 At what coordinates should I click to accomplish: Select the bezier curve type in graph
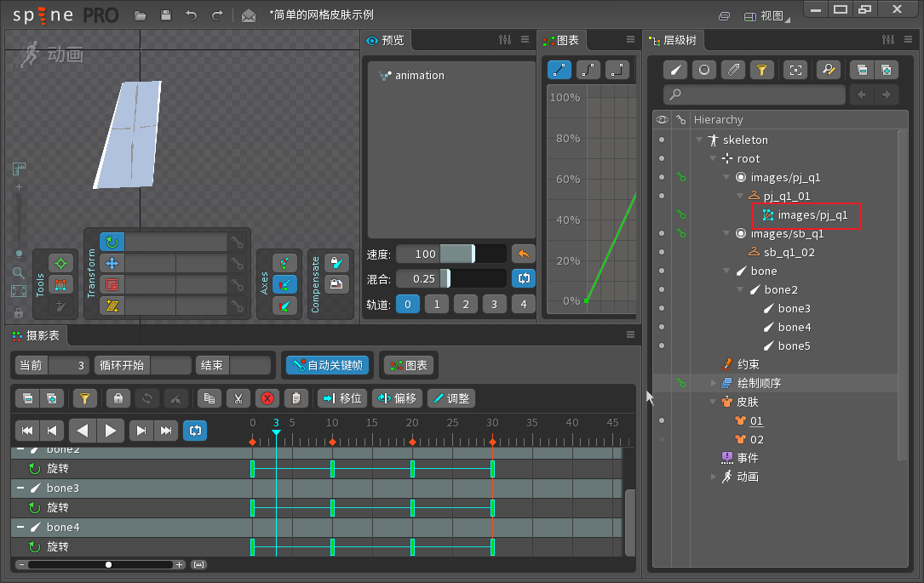[x=588, y=70]
